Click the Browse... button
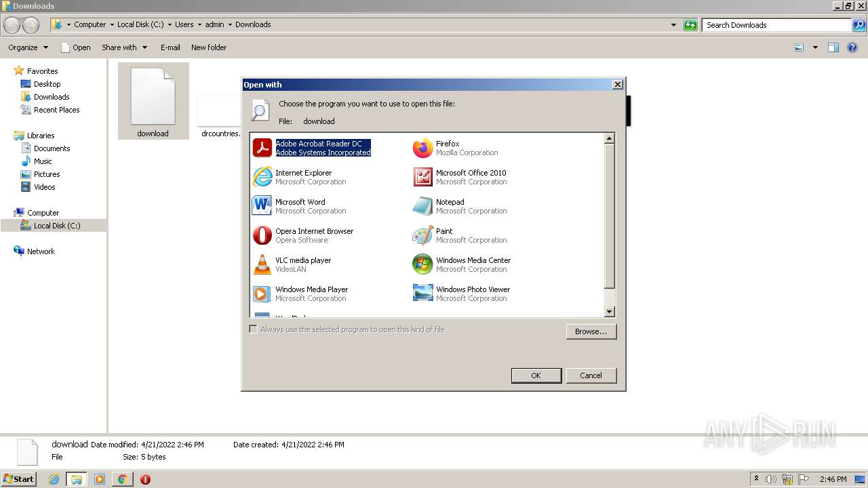The height and width of the screenshot is (488, 868). coord(591,331)
